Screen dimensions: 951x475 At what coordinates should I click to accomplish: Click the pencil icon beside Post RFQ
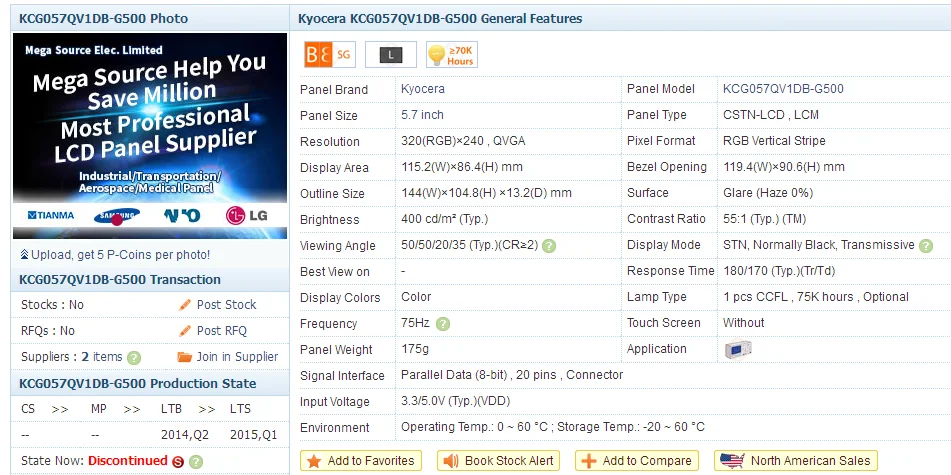185,331
